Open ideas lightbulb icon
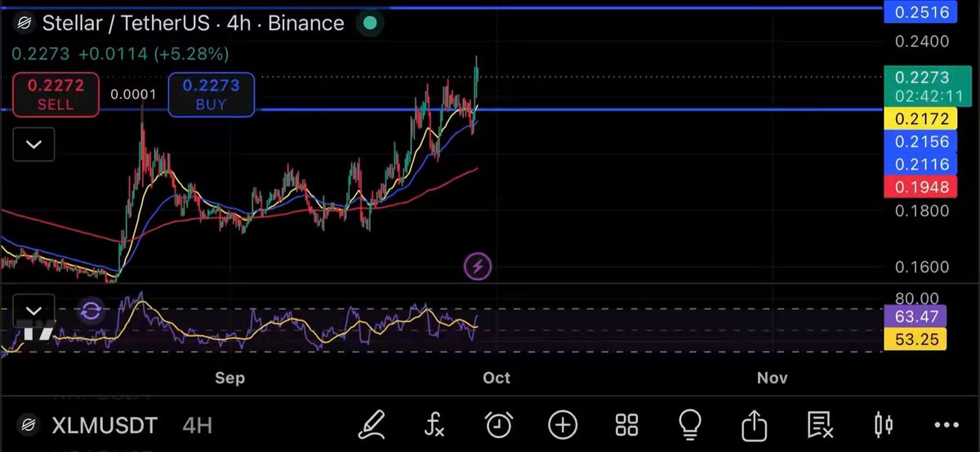The image size is (980, 452). (x=690, y=423)
